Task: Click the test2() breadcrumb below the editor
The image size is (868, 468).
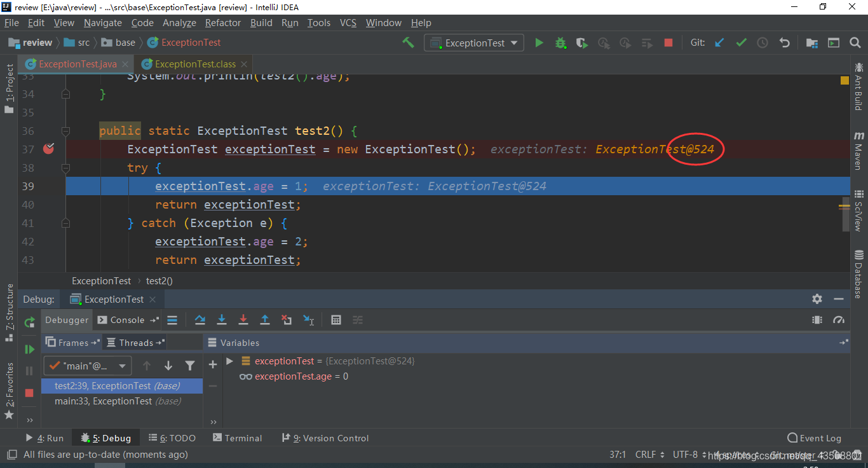Action: pyautogui.click(x=159, y=280)
